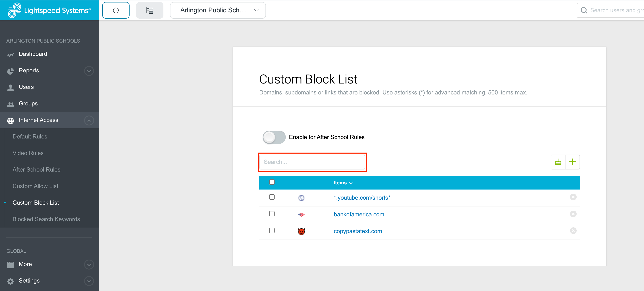Check the checkbox next to bankofamerica.com
The width and height of the screenshot is (644, 291).
[272, 214]
